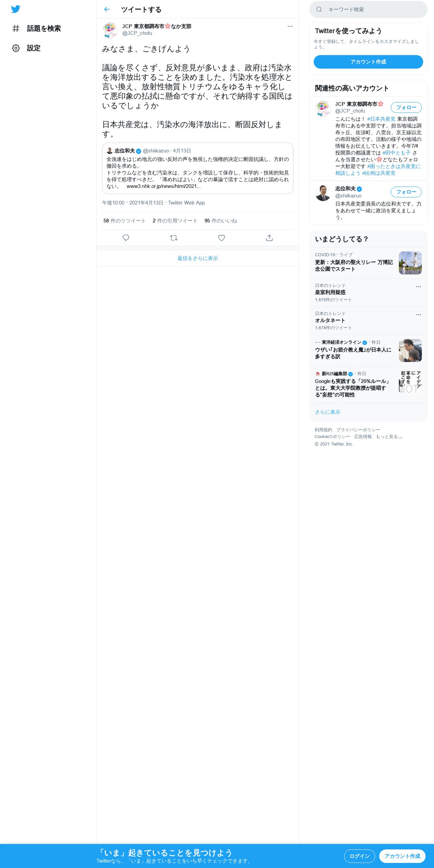This screenshot has width=434, height=868.
Task: Click ログイン button in bottom banner
Action: (360, 856)
